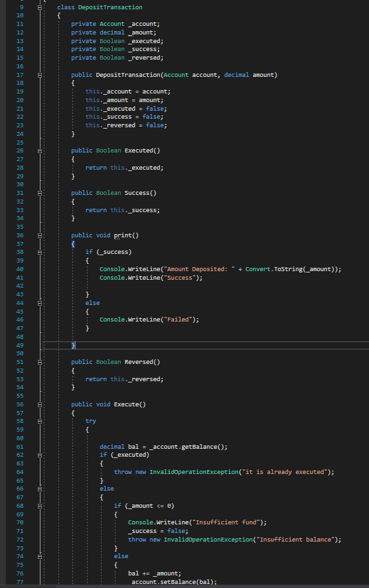
Task: Collapse the DepositTransaction constructor on line 17
Action: point(40,75)
